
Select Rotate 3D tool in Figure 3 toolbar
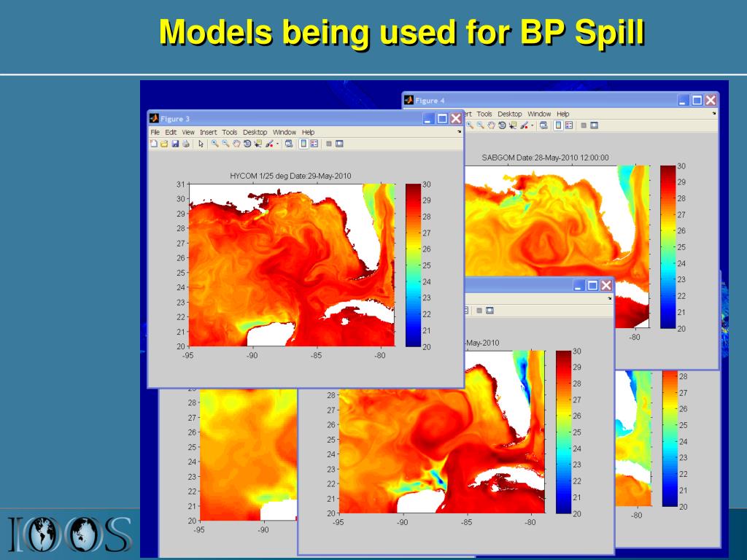click(x=247, y=144)
